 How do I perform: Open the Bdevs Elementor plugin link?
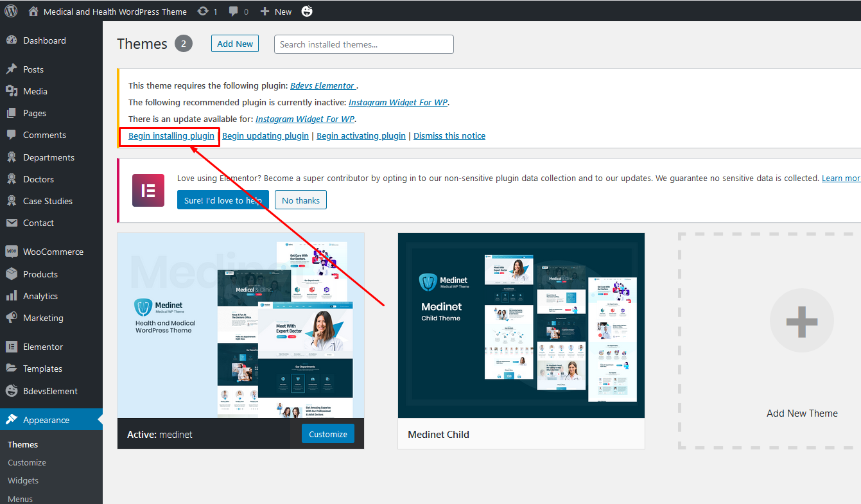[322, 85]
